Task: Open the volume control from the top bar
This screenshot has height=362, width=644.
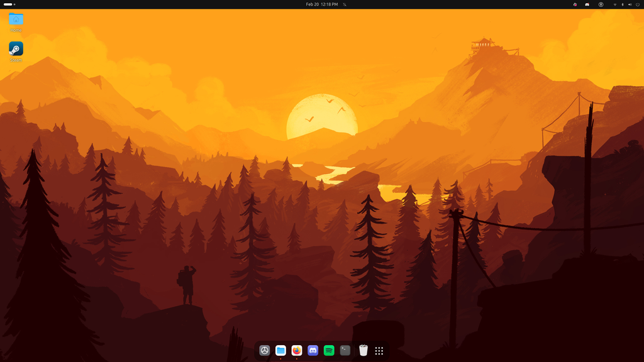Action: pos(631,4)
